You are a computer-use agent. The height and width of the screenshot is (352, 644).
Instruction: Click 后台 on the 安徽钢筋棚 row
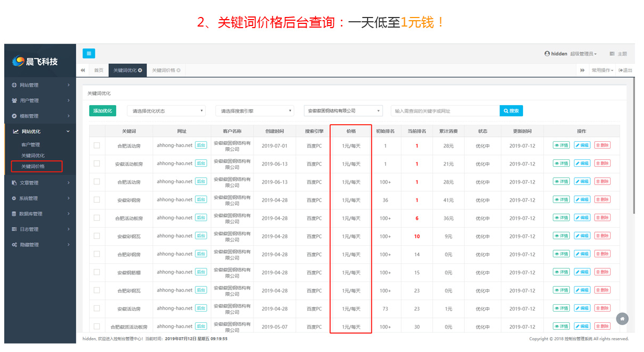tap(201, 272)
